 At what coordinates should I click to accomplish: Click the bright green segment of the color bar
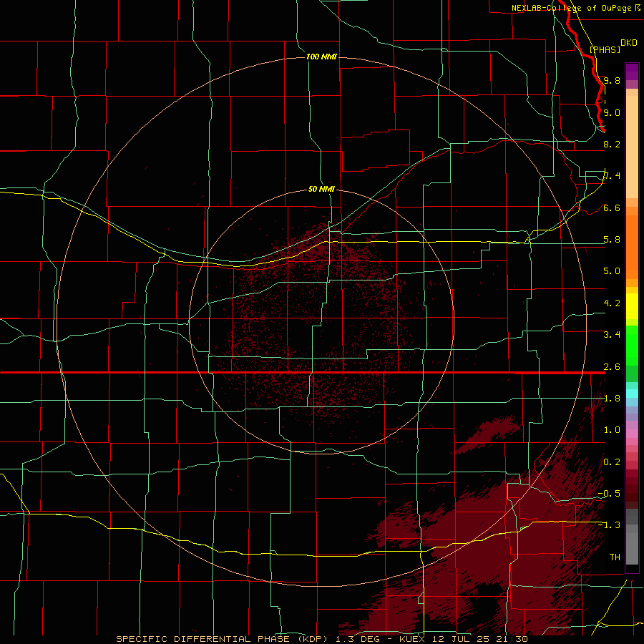tap(632, 346)
